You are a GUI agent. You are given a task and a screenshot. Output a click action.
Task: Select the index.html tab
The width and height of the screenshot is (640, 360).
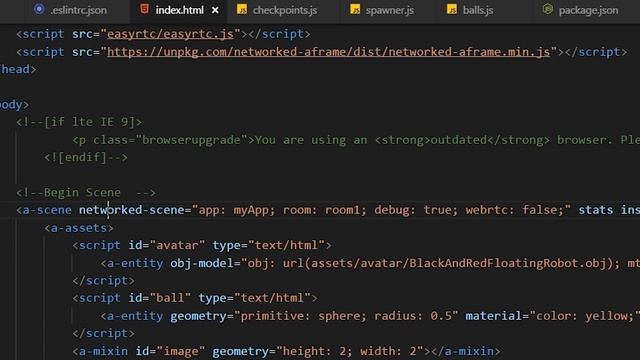click(180, 10)
